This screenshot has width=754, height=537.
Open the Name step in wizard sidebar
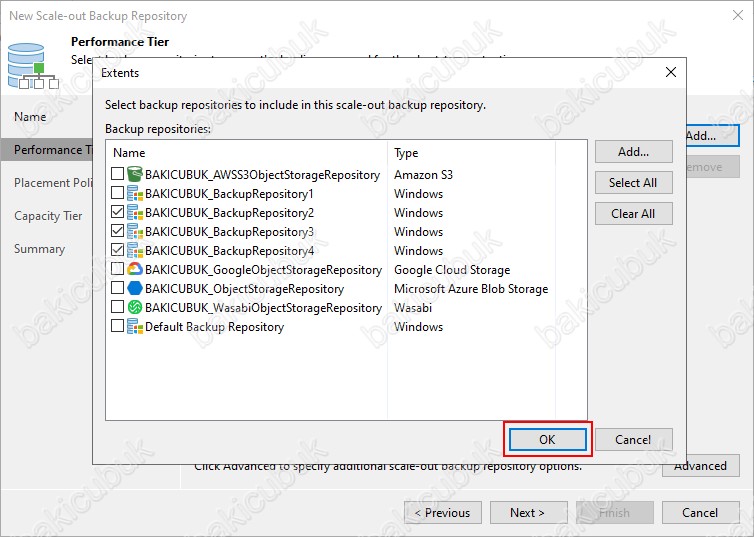[x=30, y=117]
